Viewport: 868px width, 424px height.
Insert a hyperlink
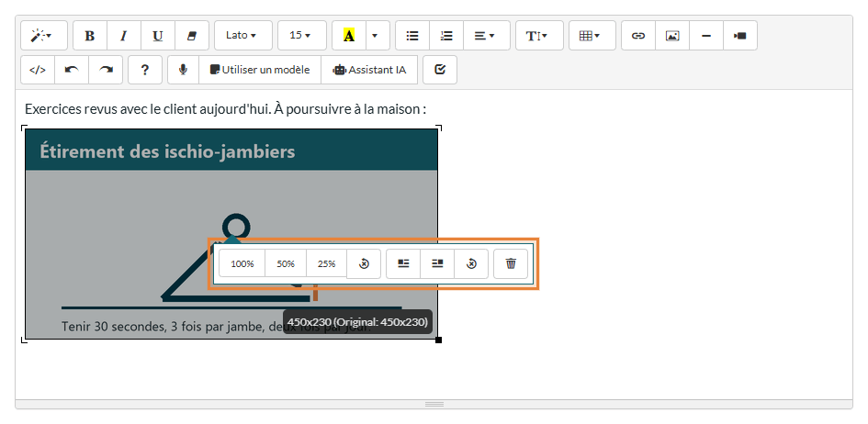tap(638, 36)
